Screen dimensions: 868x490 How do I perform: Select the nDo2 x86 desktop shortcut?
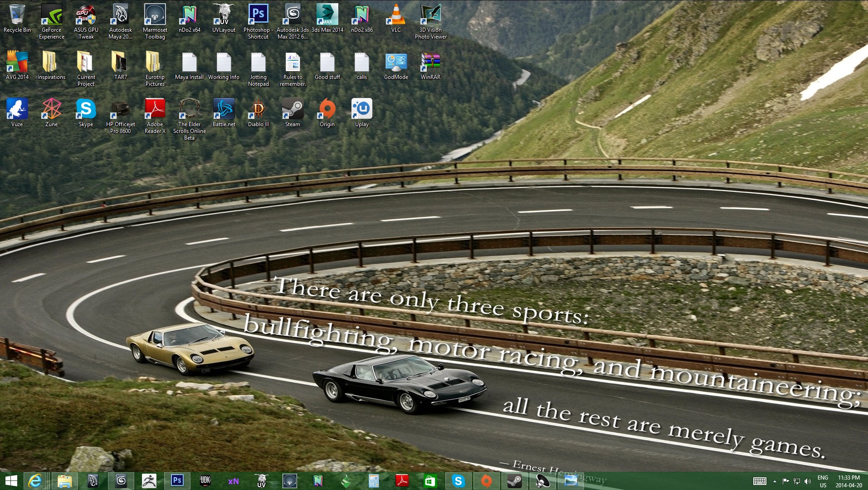(x=362, y=19)
